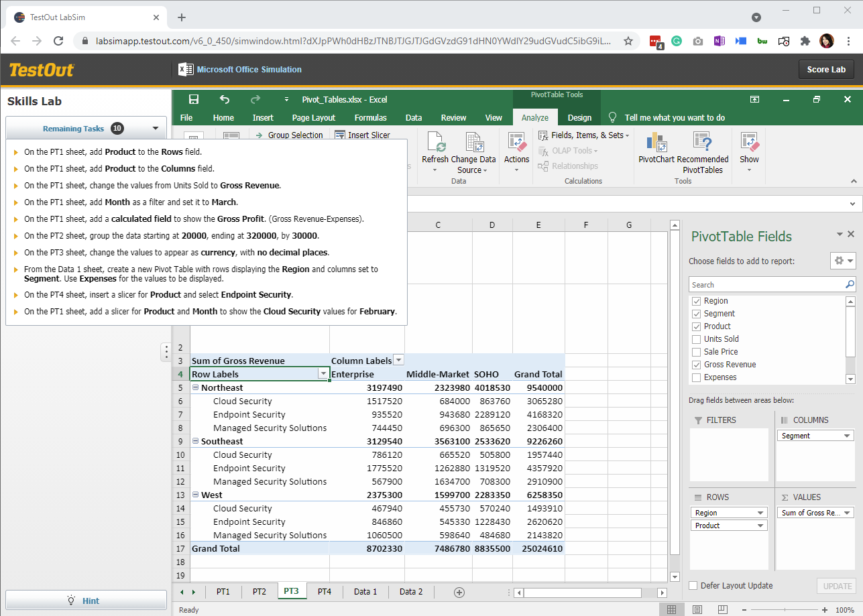Click the Score Lab button

[x=826, y=69]
